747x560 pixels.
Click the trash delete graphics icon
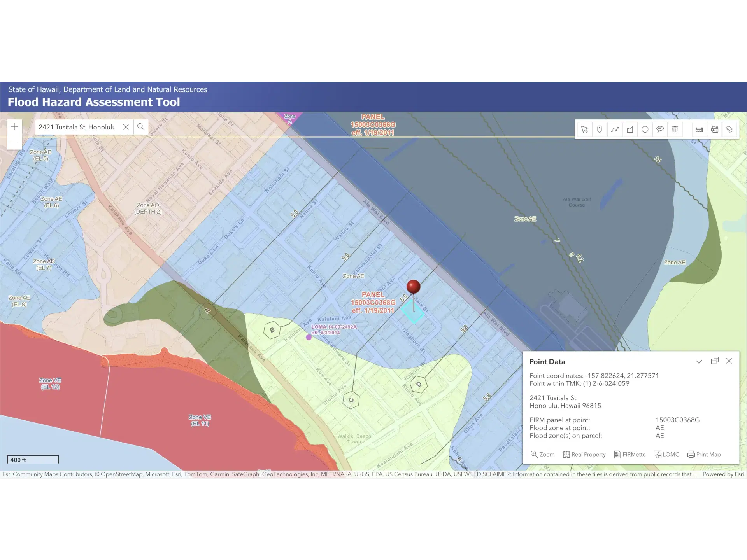tap(675, 129)
